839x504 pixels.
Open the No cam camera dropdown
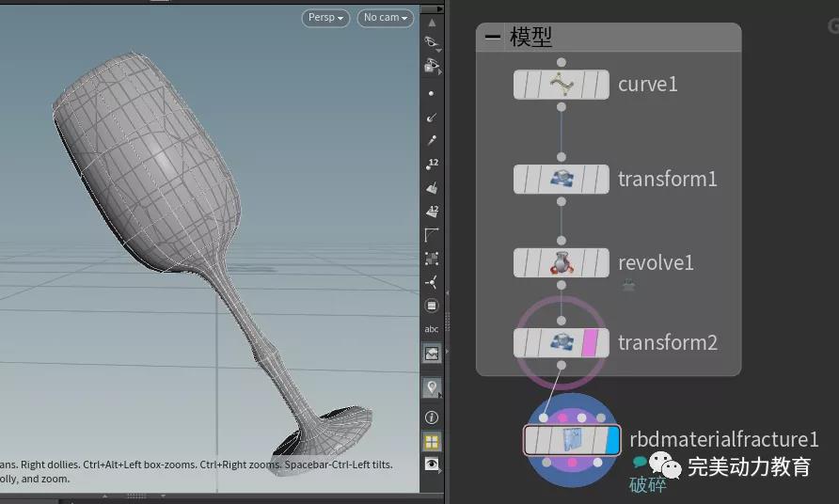click(x=386, y=18)
